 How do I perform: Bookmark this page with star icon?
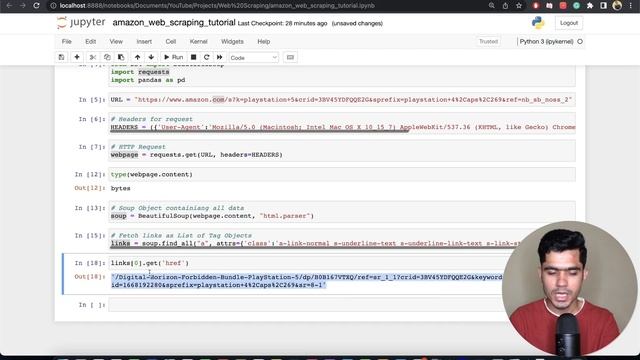coord(519,6)
